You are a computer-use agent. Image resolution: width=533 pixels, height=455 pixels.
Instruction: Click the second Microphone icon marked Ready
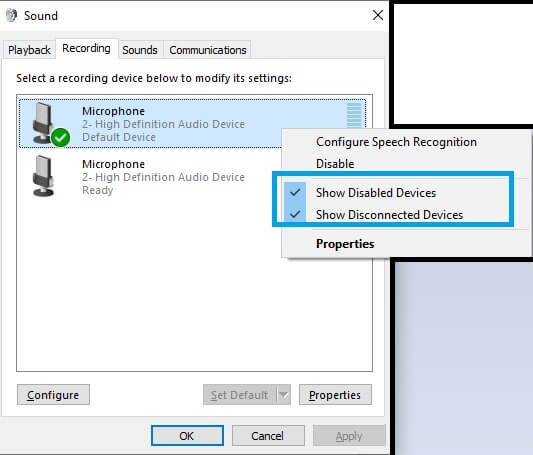tap(43, 176)
